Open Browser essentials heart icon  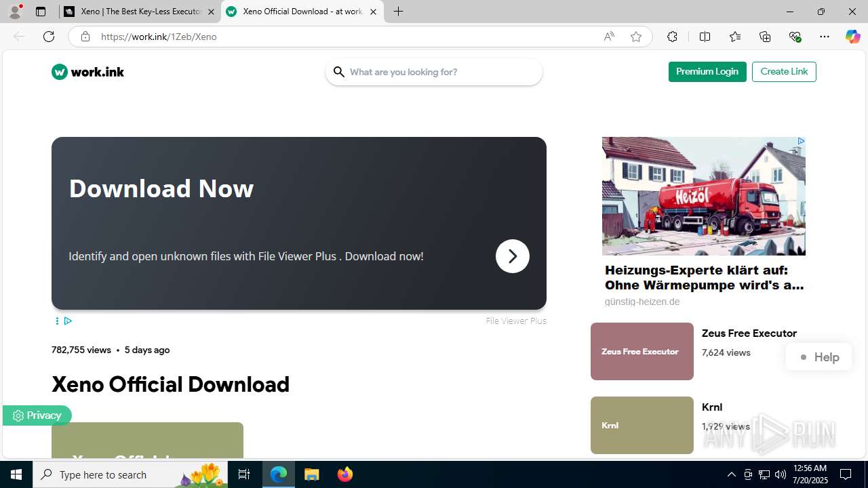pos(795,37)
